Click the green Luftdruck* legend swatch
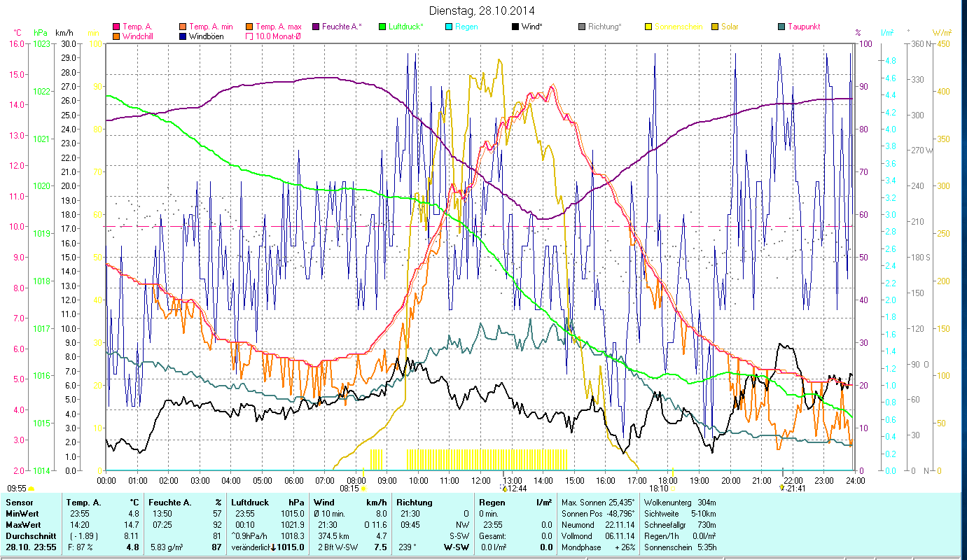Image resolution: width=967 pixels, height=560 pixels. tap(382, 27)
